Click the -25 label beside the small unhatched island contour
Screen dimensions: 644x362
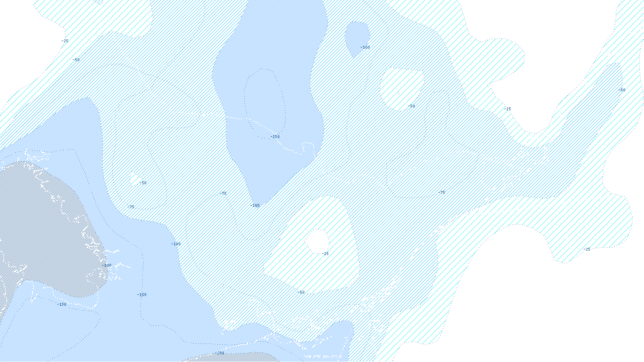325,254
